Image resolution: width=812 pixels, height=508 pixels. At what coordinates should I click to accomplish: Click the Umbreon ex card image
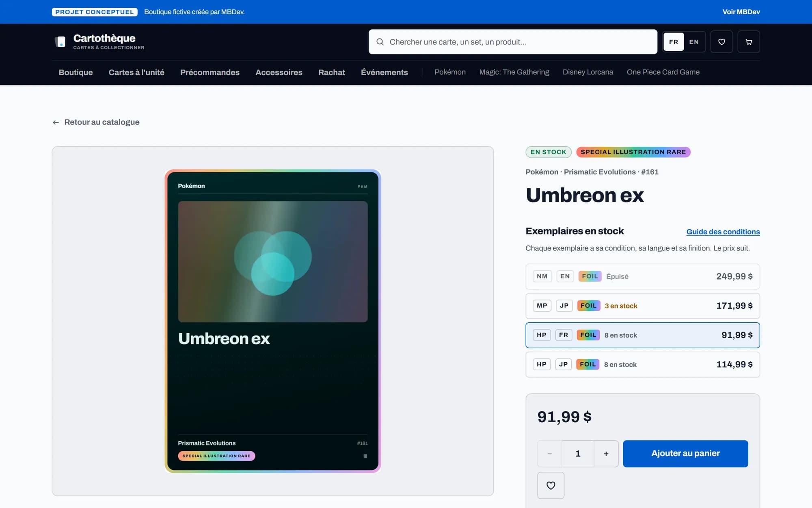(273, 321)
